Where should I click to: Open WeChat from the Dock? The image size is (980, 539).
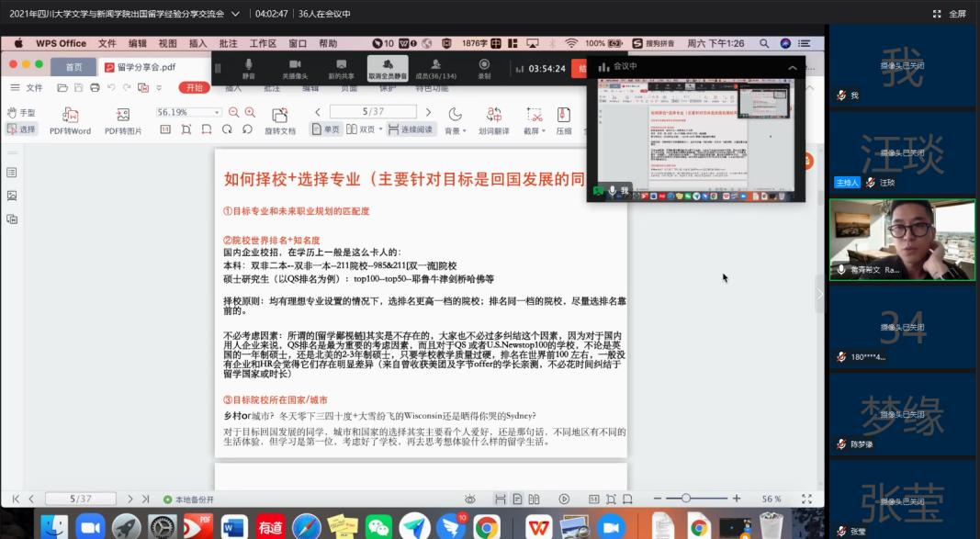(377, 526)
